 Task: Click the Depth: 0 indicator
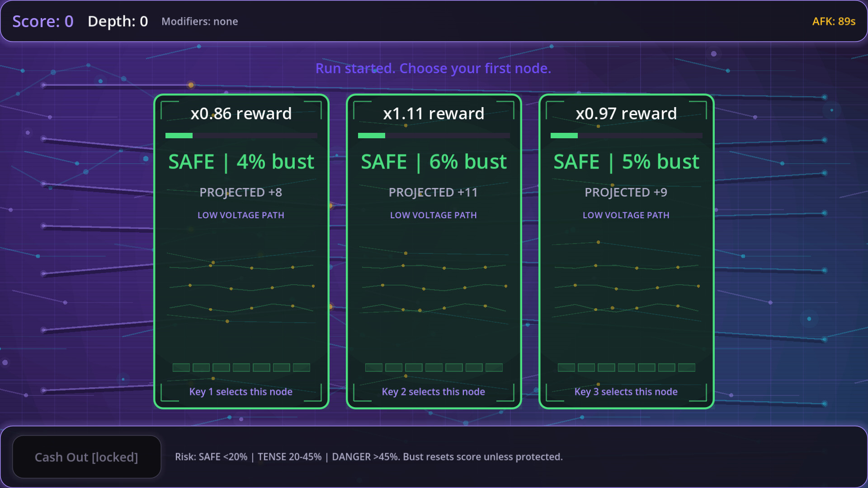118,21
